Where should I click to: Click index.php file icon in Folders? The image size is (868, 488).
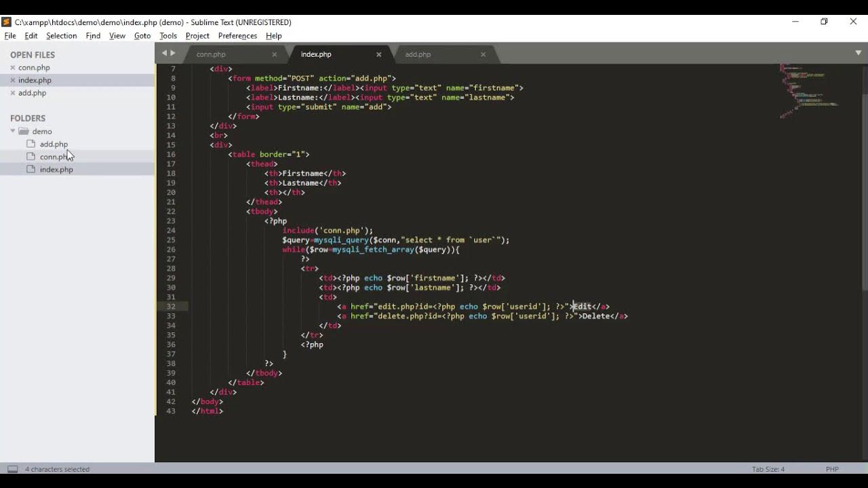(x=31, y=169)
